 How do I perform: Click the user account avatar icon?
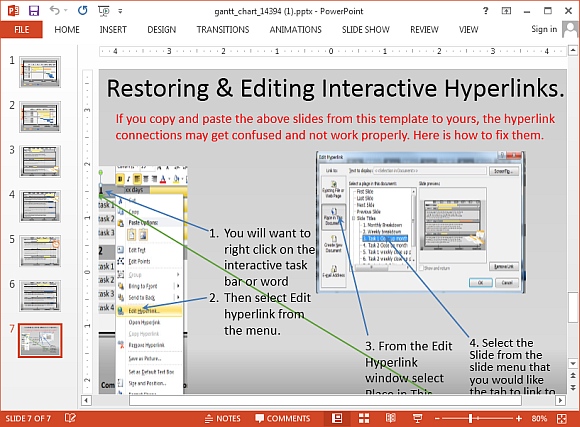pos(570,29)
